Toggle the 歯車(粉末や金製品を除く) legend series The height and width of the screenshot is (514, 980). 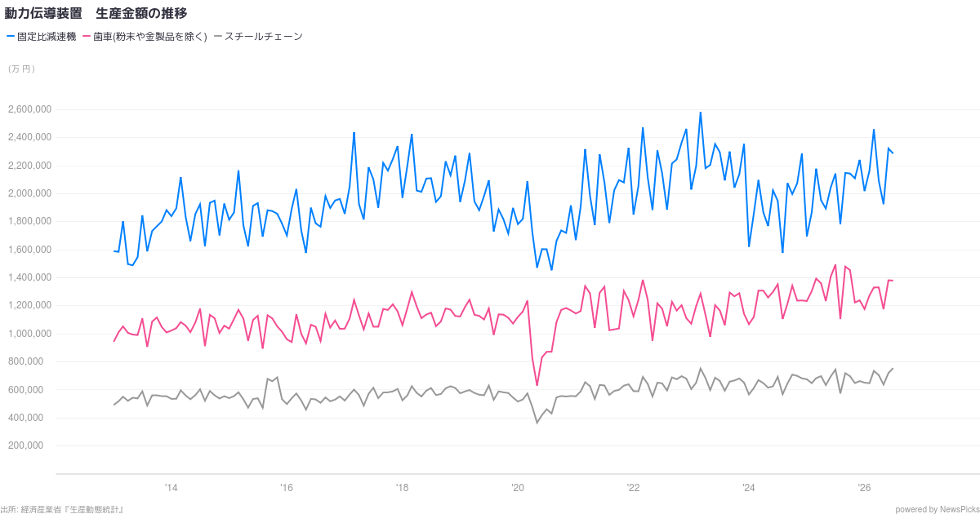[x=150, y=37]
